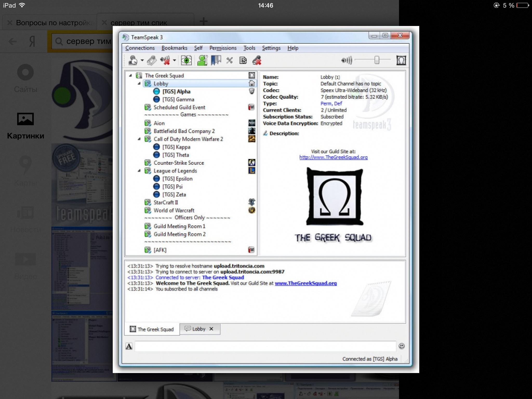Open the Bookmarks menu
This screenshot has height=399, width=532.
[x=174, y=48]
